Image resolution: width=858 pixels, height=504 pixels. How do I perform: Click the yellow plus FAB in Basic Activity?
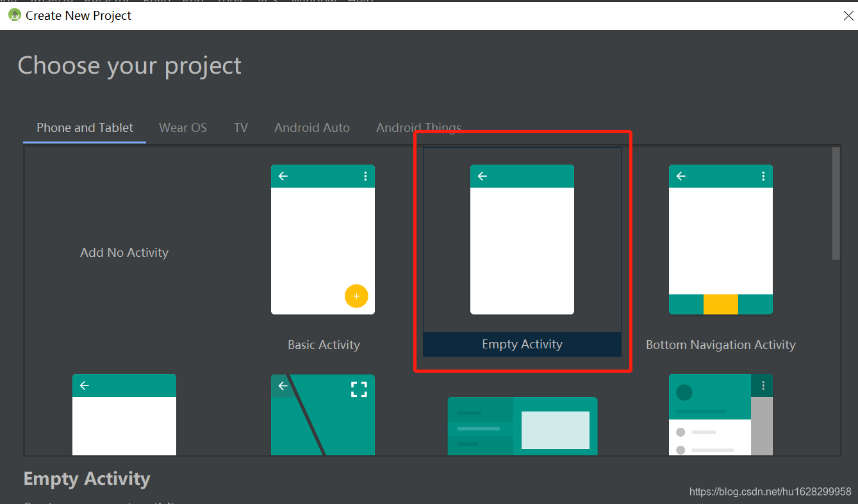point(356,296)
